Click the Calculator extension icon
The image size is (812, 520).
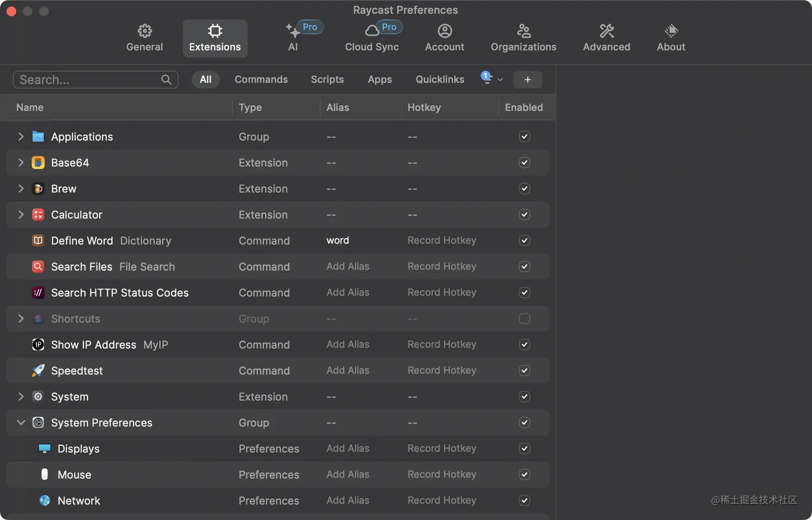point(38,214)
